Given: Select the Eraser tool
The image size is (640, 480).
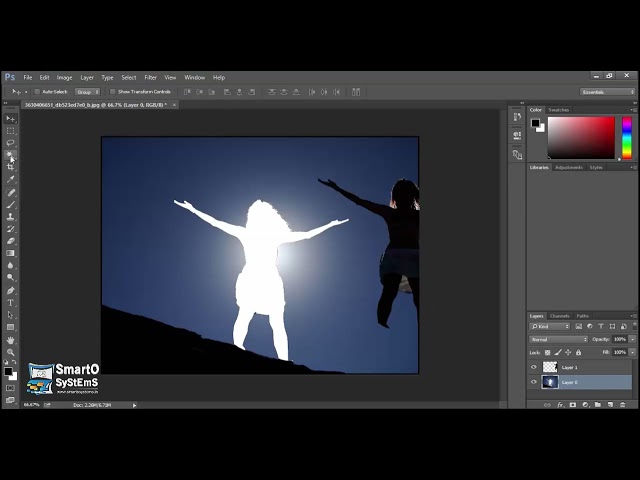Looking at the screenshot, I should (11, 241).
